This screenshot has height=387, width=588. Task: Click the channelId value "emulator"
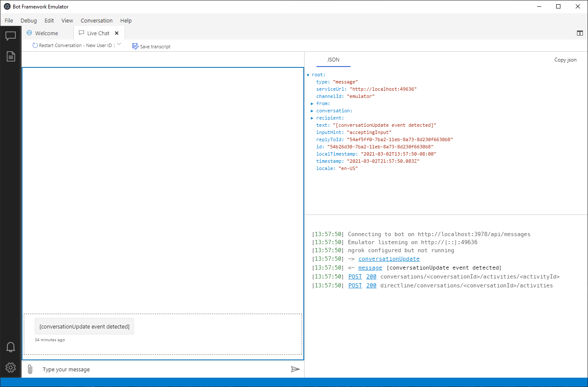pyautogui.click(x=361, y=97)
